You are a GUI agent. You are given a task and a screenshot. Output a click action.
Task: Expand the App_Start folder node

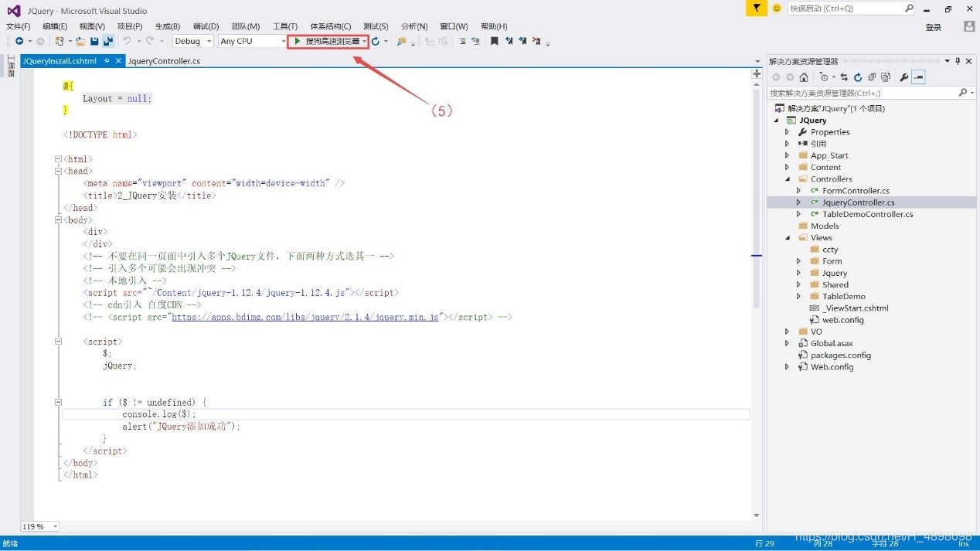pyautogui.click(x=788, y=155)
